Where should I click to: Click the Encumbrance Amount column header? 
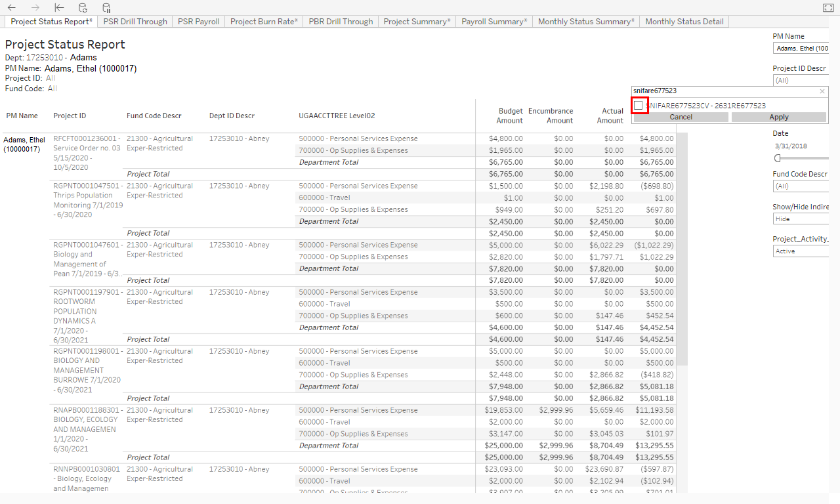click(x=551, y=115)
